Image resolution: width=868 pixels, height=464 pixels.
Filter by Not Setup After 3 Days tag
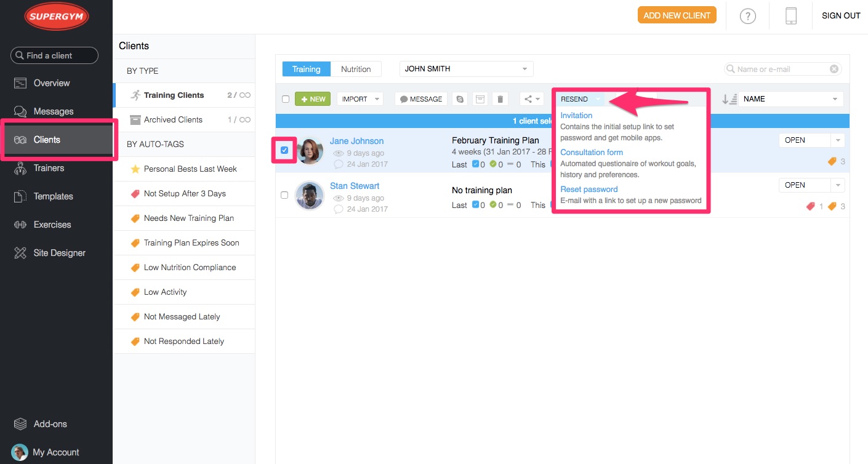point(184,194)
